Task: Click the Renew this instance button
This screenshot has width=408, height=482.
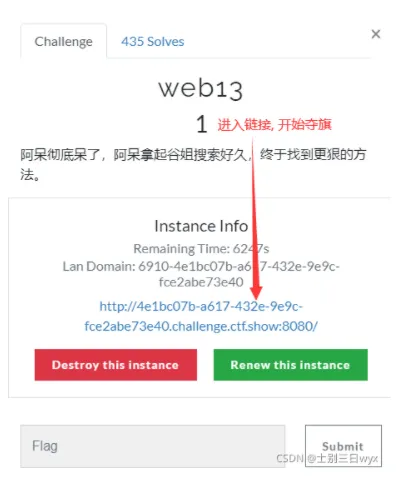Action: click(291, 365)
